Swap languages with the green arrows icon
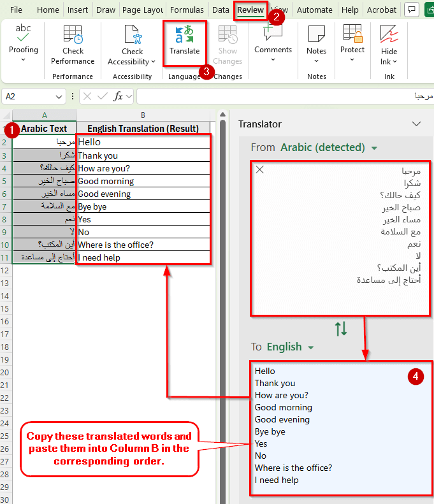The width and height of the screenshot is (434, 504). [x=341, y=329]
